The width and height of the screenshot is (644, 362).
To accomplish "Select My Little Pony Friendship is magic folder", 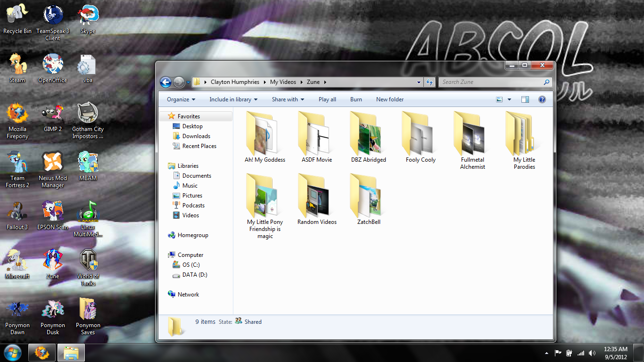I will tap(265, 206).
